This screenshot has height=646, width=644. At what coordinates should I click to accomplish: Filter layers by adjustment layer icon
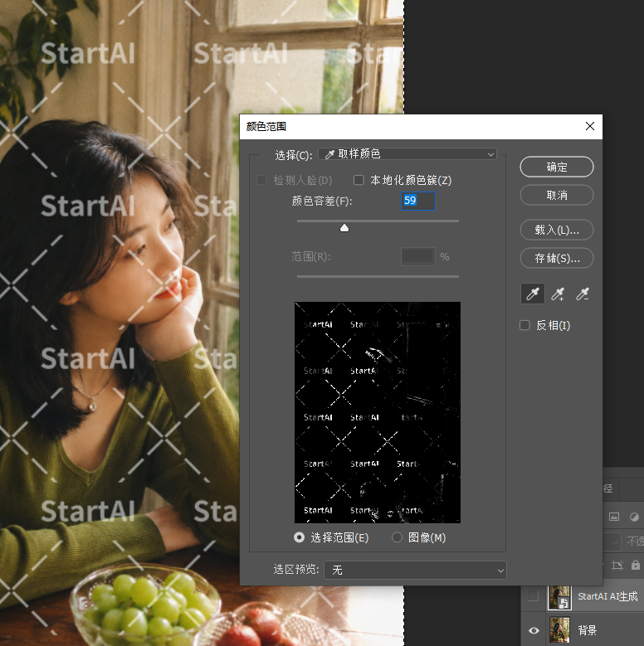[634, 517]
